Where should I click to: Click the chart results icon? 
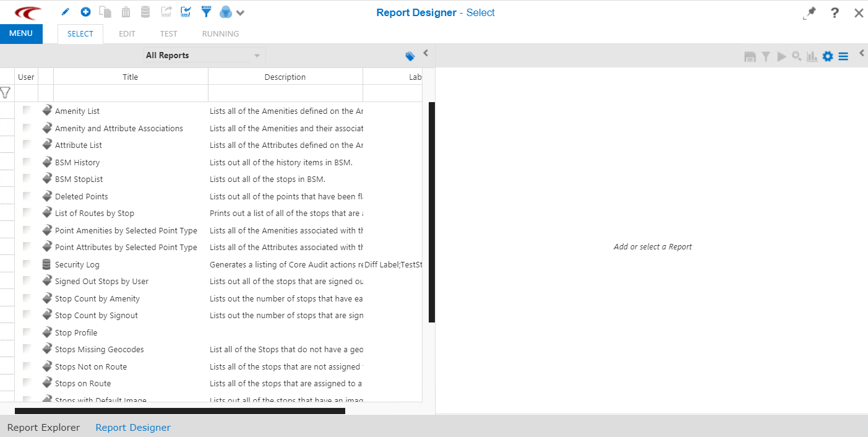click(x=812, y=56)
